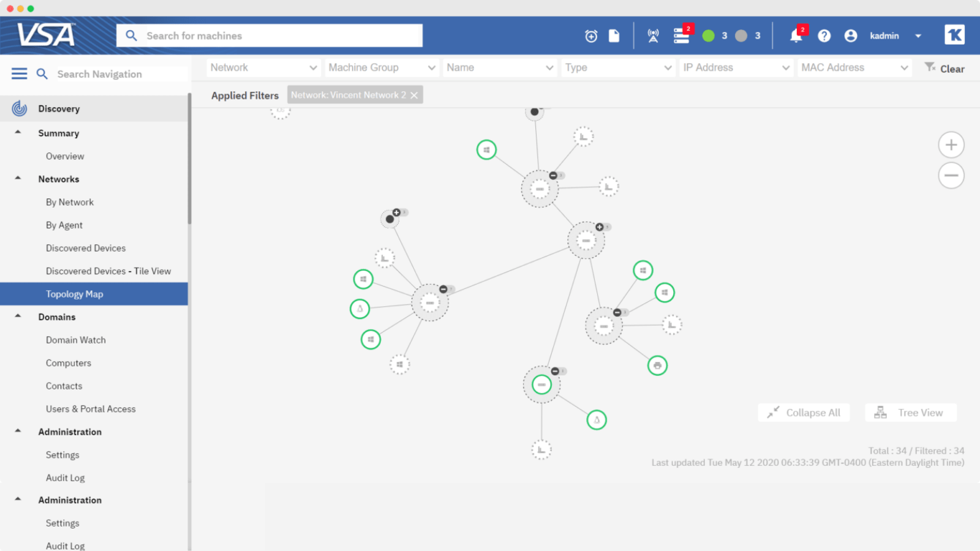Image resolution: width=980 pixels, height=551 pixels.
Task: Collapse the green-ringed hub's minus badge
Action: pyautogui.click(x=555, y=371)
